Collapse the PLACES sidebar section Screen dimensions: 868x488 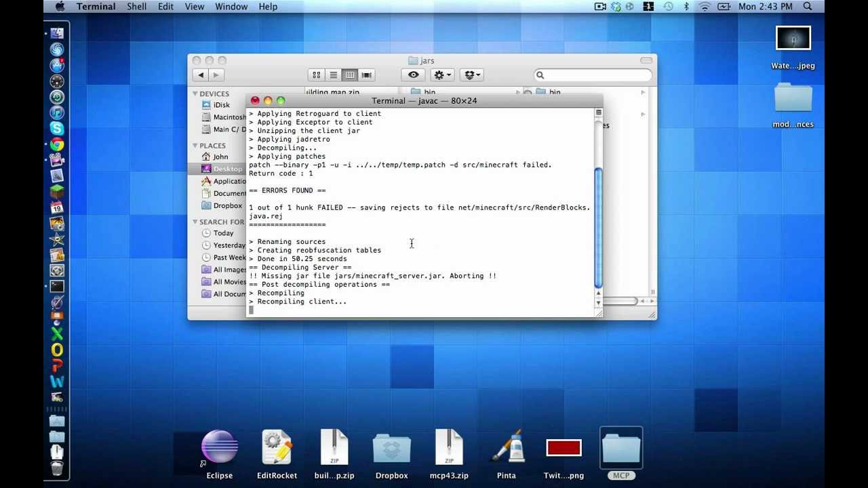pos(195,145)
